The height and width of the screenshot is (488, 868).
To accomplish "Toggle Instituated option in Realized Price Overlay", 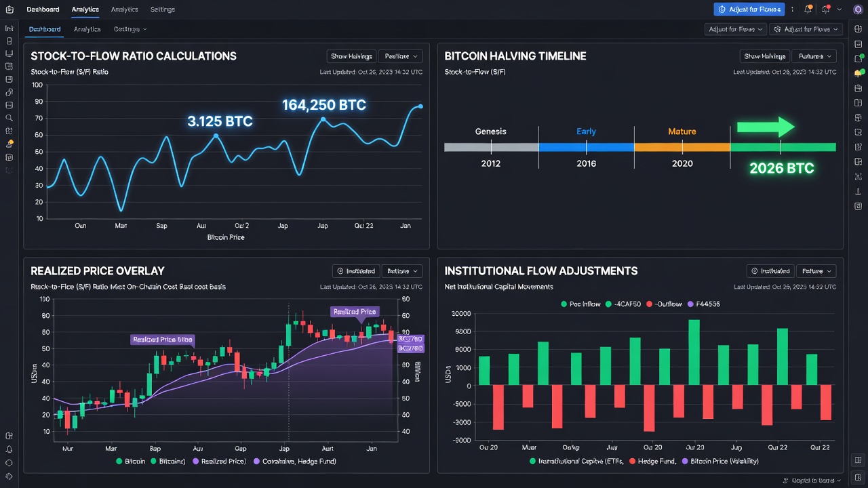I will pos(356,271).
